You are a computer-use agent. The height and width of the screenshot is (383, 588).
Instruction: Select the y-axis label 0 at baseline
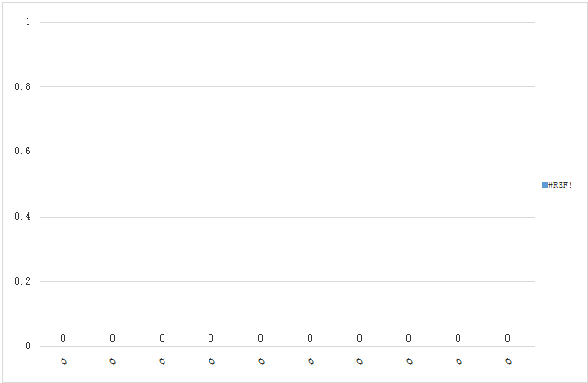28,345
